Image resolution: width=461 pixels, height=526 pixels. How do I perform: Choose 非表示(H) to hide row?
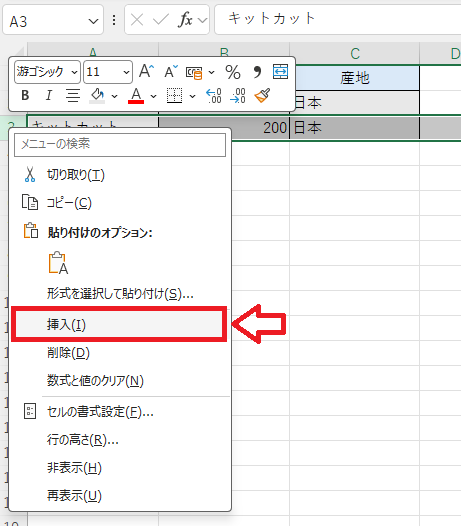point(120,467)
